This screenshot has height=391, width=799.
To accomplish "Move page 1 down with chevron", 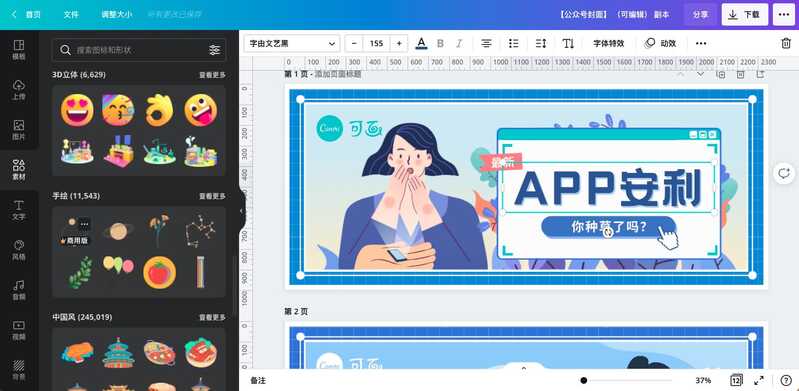I will tap(700, 74).
